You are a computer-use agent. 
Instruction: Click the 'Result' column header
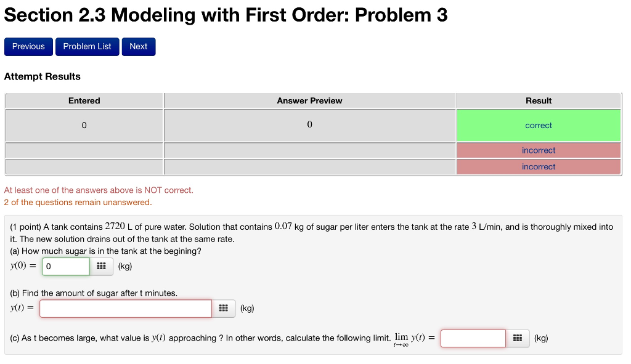(x=538, y=100)
